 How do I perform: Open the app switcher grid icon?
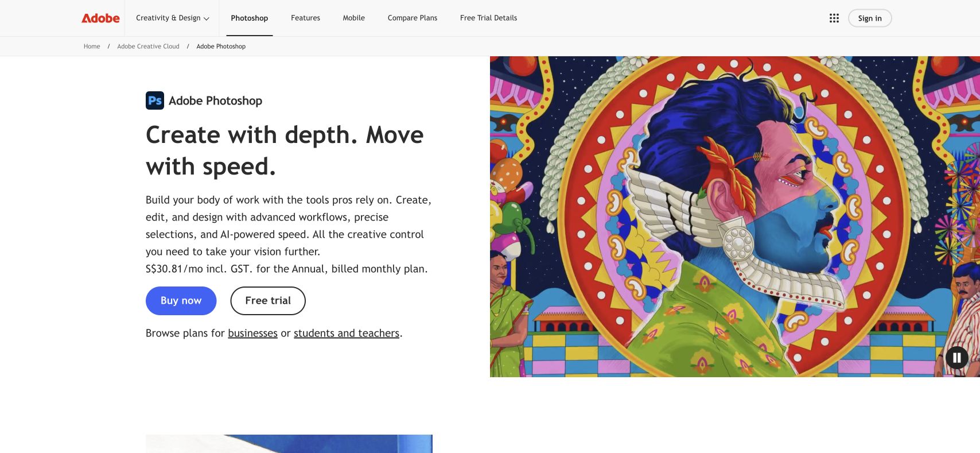(x=834, y=18)
